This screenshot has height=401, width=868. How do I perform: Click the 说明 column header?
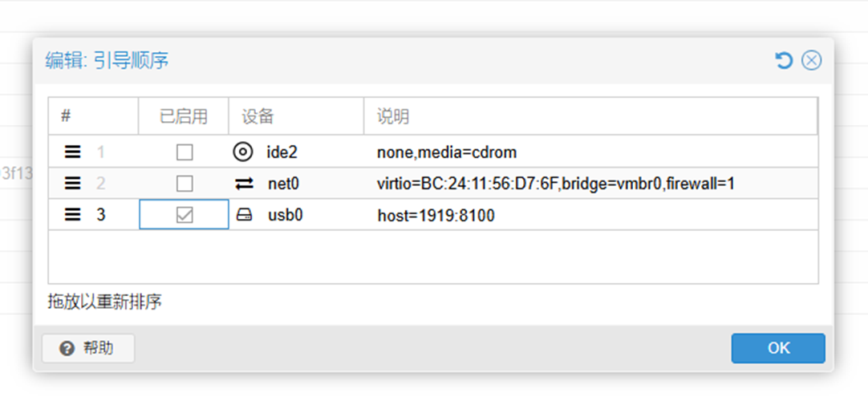tap(590, 116)
